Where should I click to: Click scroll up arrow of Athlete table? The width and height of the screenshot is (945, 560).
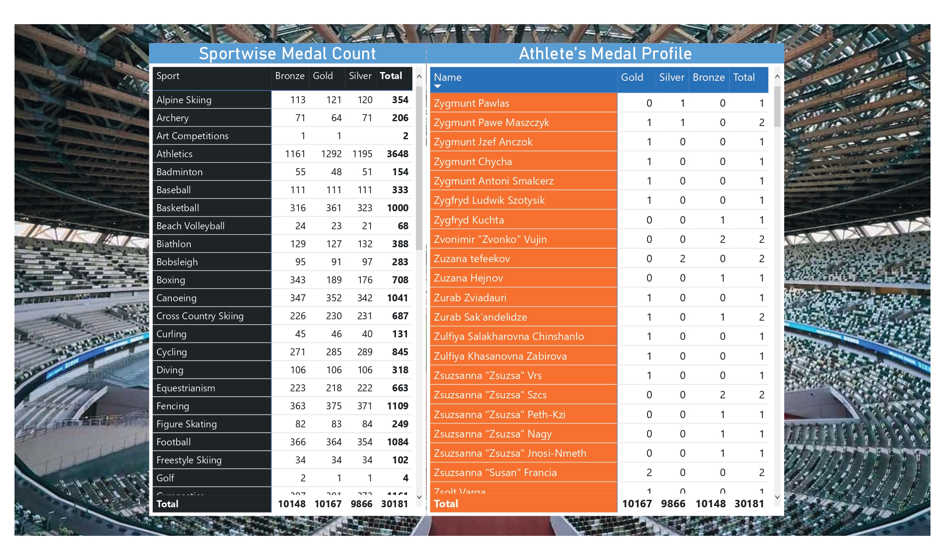777,76
